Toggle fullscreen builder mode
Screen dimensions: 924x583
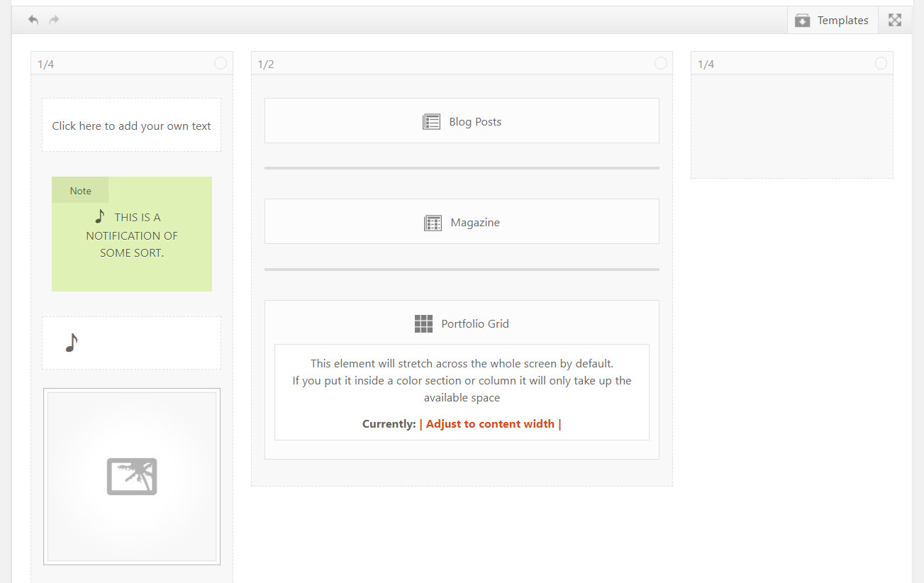(x=895, y=21)
